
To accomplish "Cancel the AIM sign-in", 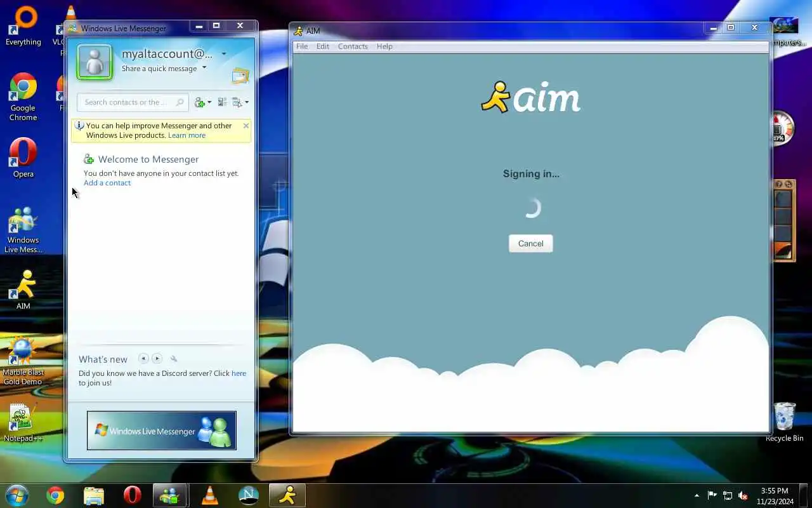I will point(531,244).
